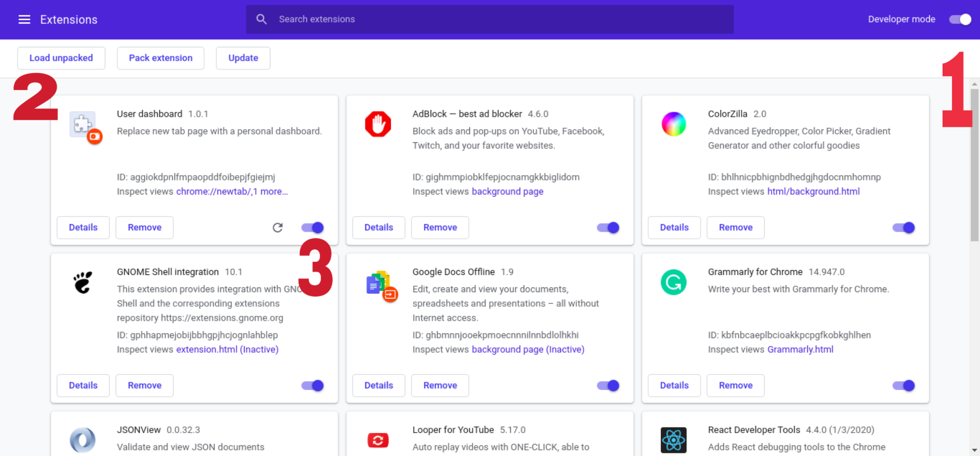Focus the Search extensions field
The image size is (980, 456).
click(x=490, y=19)
